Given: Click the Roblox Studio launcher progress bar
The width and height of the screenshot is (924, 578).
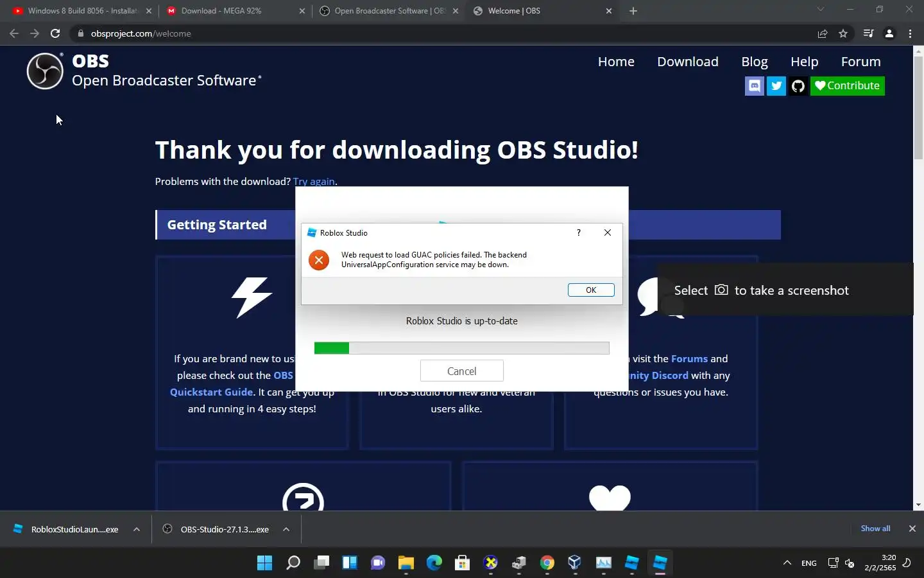Looking at the screenshot, I should coord(461,348).
